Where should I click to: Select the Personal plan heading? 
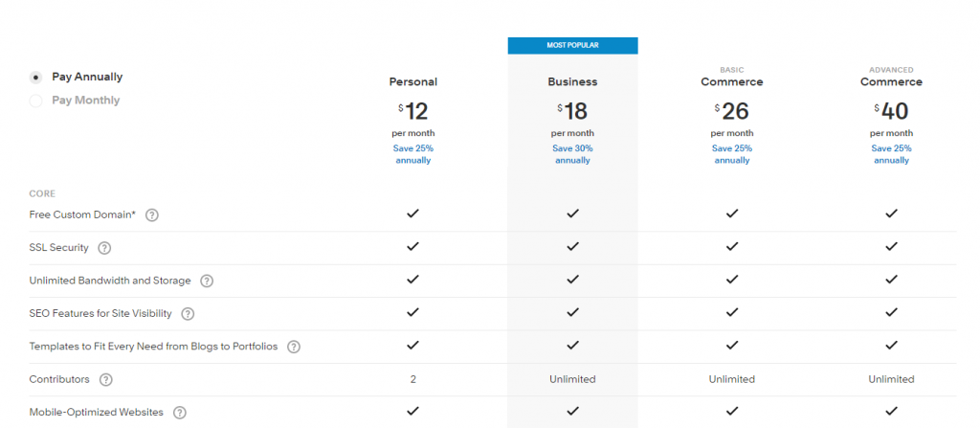click(x=412, y=82)
